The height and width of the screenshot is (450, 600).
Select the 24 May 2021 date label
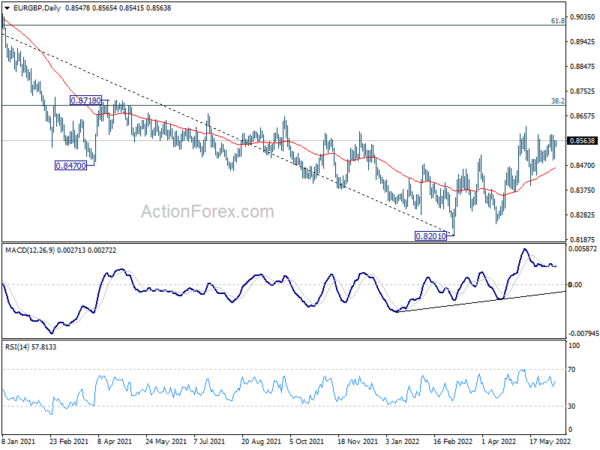point(165,442)
